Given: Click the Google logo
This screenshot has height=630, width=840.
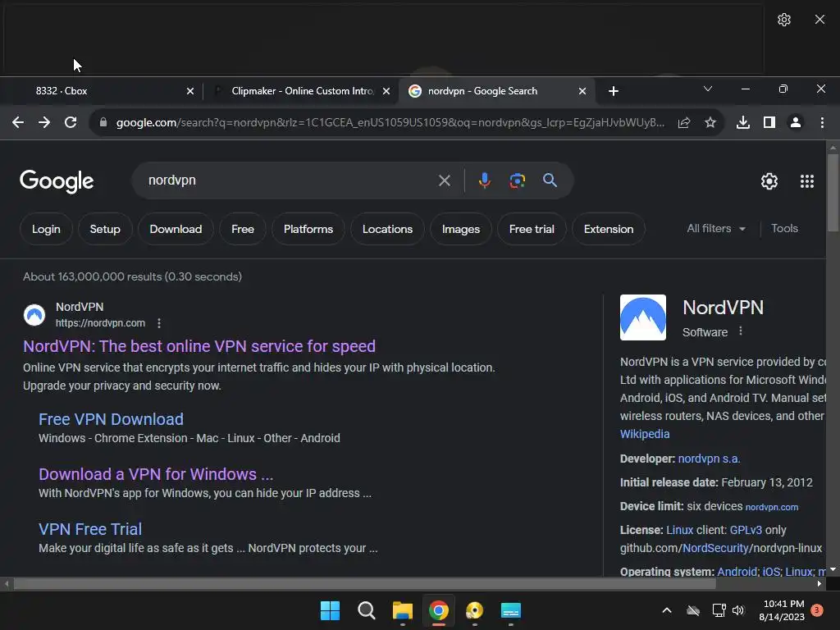Looking at the screenshot, I should (x=57, y=181).
